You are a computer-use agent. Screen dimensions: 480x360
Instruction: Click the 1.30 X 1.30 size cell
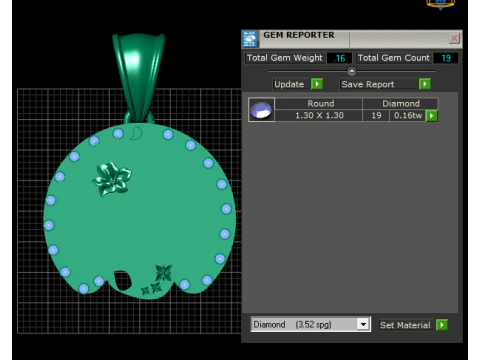[x=319, y=116]
